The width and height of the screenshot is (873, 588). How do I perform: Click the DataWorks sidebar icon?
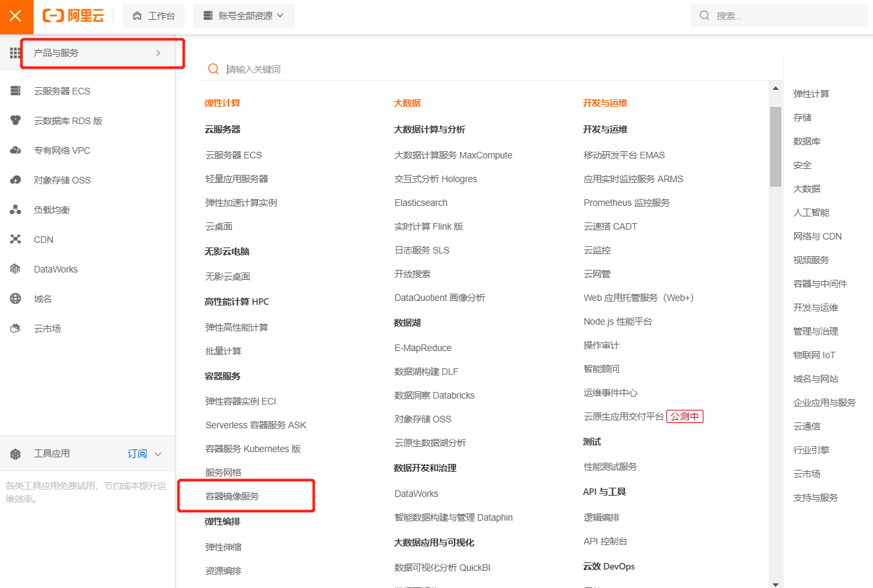coord(15,269)
